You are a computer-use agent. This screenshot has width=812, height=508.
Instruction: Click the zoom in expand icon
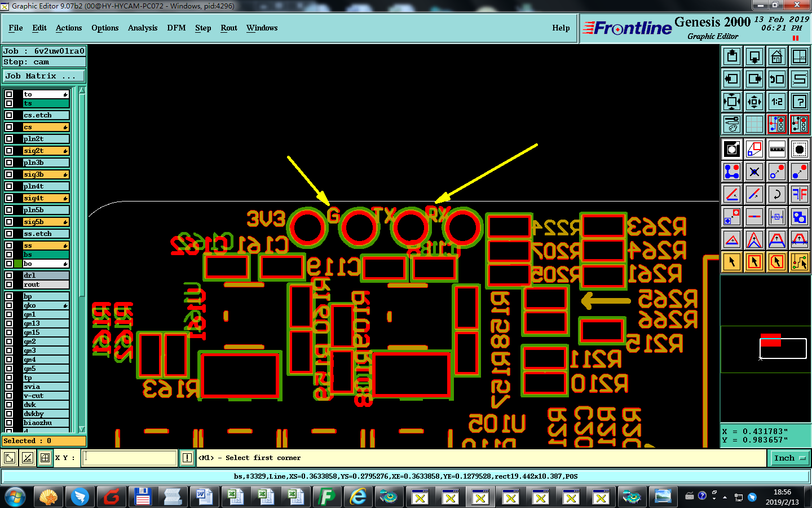(732, 102)
